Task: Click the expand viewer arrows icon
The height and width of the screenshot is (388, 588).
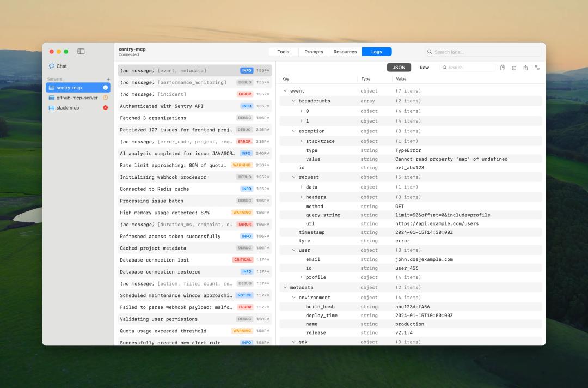Action: pyautogui.click(x=537, y=68)
